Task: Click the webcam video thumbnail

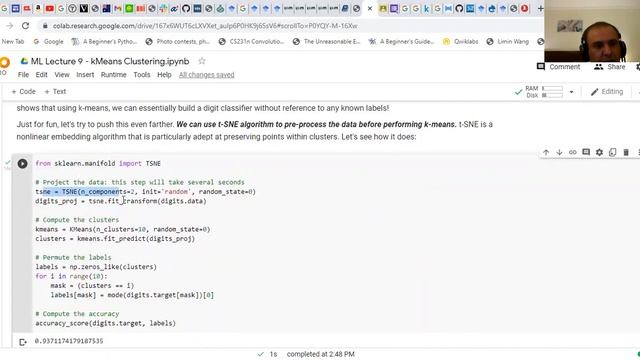Action: pyautogui.click(x=592, y=31)
